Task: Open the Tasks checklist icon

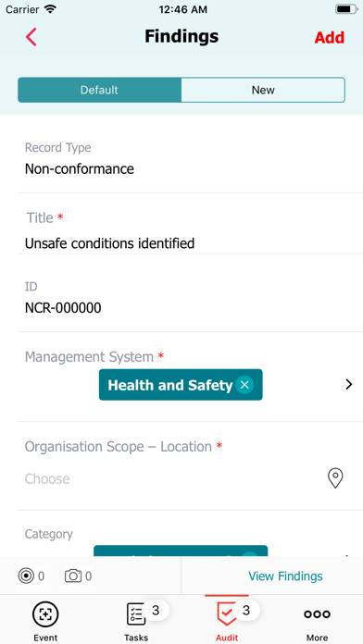Action: tap(136, 614)
